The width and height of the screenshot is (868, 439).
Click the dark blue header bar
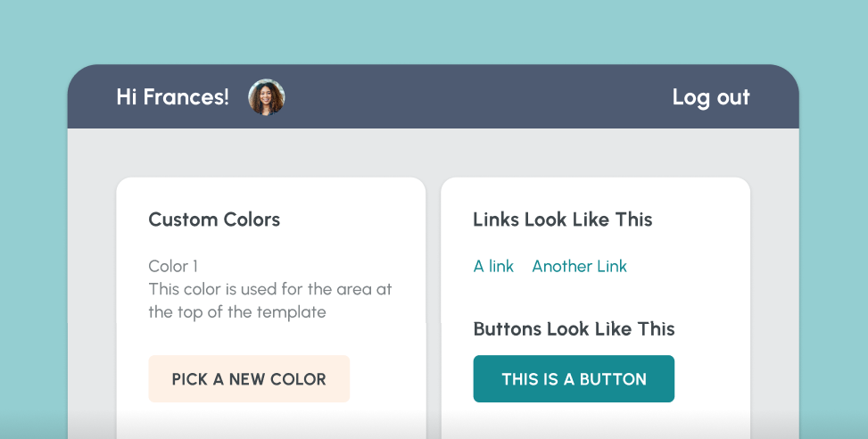click(x=473, y=97)
